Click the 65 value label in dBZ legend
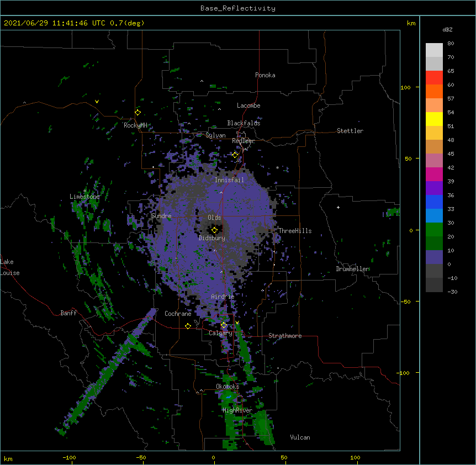Image resolution: width=476 pixels, height=465 pixels. pyautogui.click(x=451, y=71)
